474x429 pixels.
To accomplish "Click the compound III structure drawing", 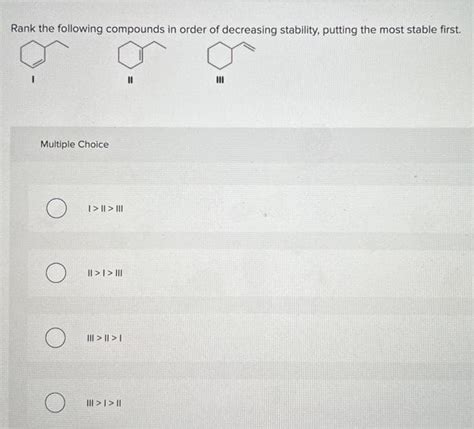I will click(231, 55).
